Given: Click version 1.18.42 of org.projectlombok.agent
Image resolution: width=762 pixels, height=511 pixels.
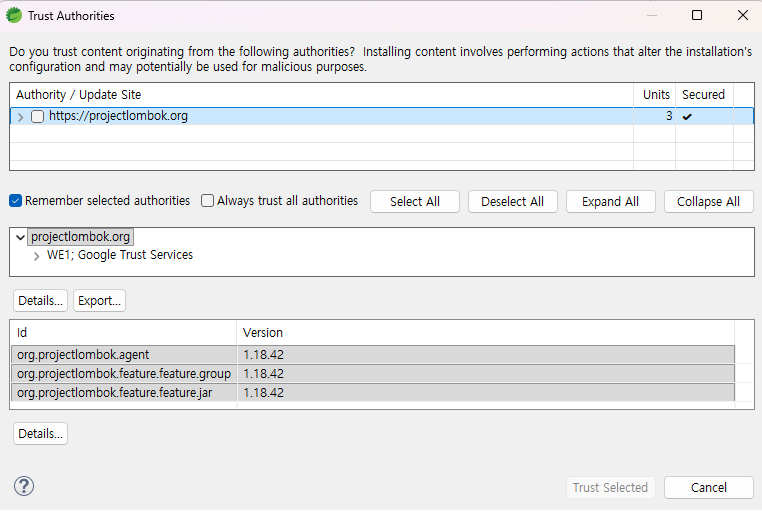Looking at the screenshot, I should (x=263, y=355).
